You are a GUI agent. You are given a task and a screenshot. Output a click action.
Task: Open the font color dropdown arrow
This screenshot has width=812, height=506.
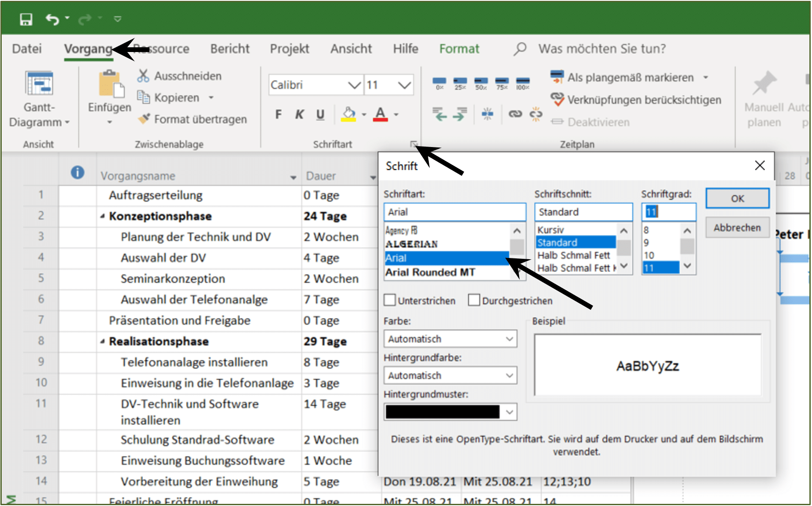pos(396,114)
